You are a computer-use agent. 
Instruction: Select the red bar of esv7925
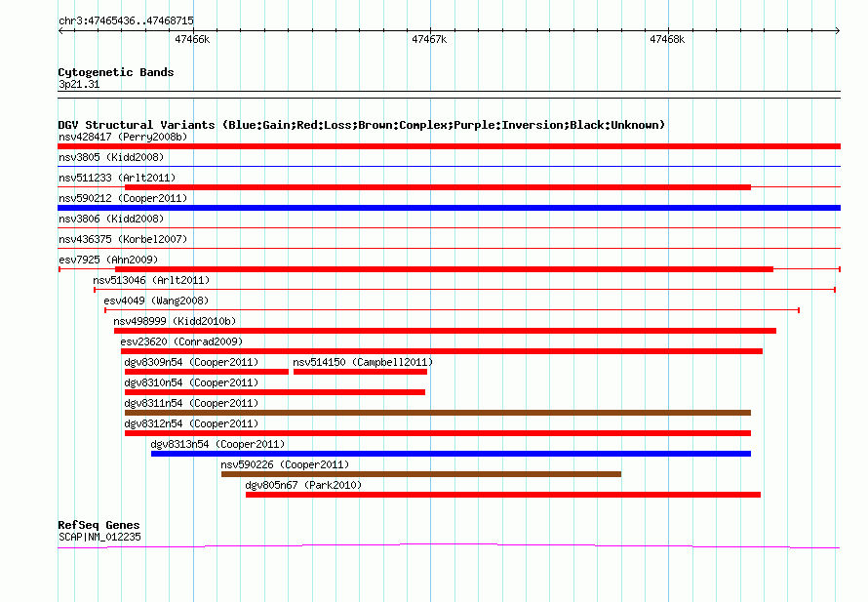444,269
